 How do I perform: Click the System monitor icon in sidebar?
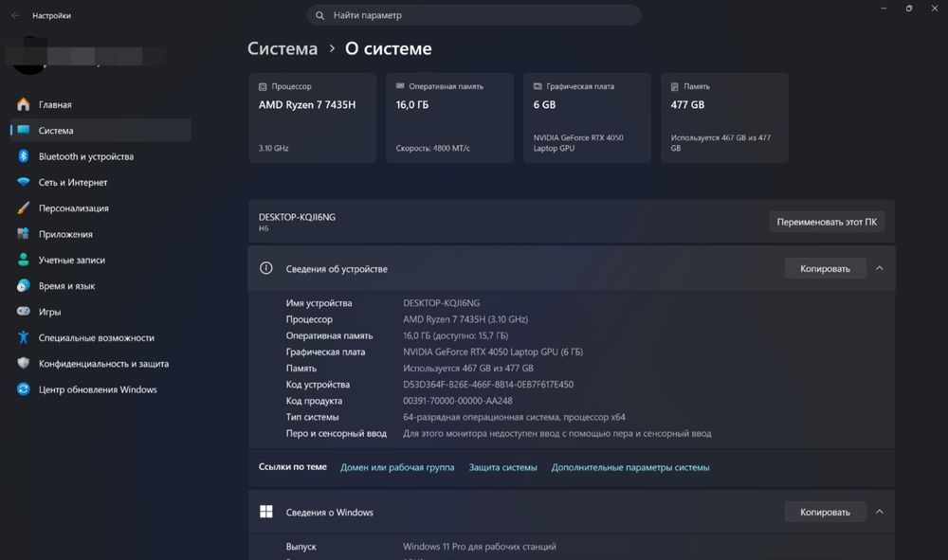(x=23, y=130)
